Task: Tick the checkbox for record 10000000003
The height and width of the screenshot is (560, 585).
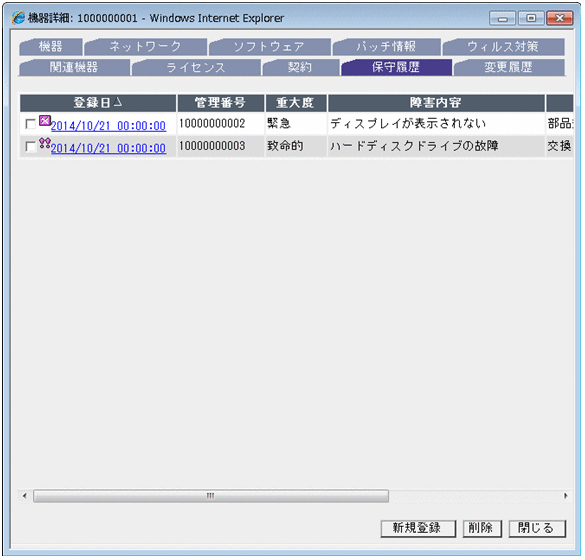Action: tap(31, 147)
